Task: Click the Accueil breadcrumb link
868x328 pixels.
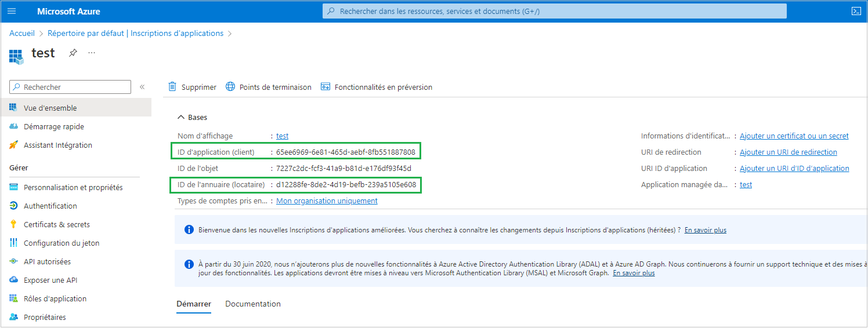Action: tap(22, 33)
